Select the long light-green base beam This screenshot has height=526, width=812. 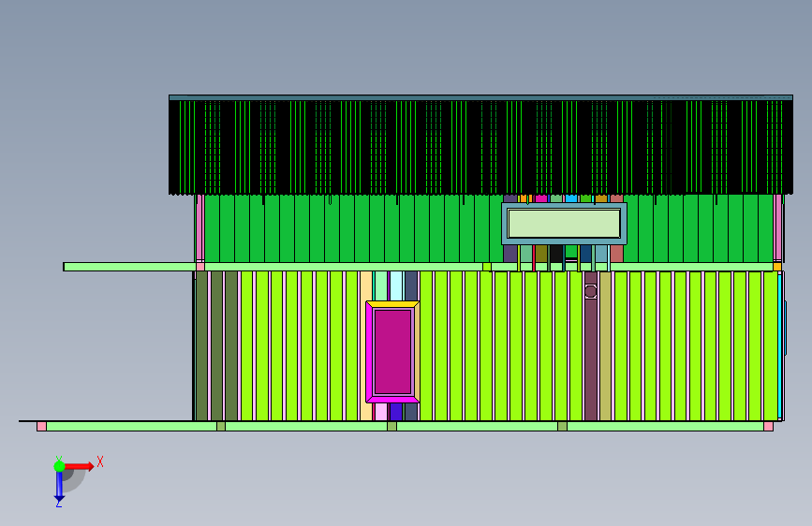click(405, 426)
